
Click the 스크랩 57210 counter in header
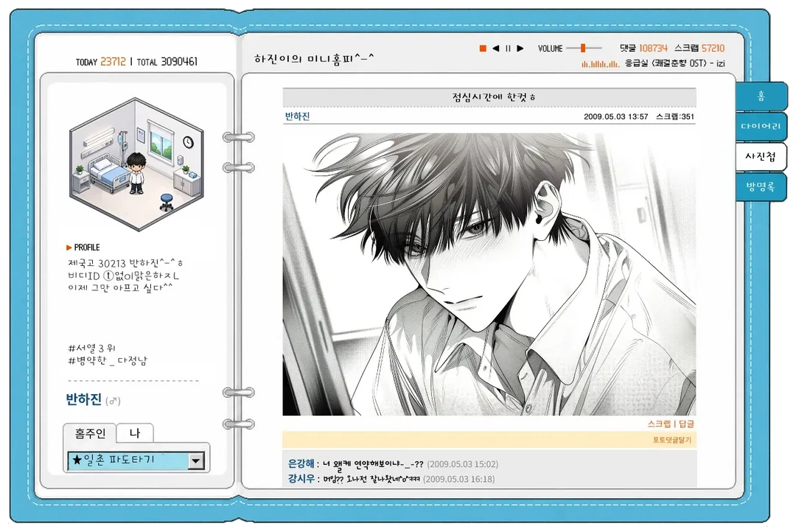699,48
